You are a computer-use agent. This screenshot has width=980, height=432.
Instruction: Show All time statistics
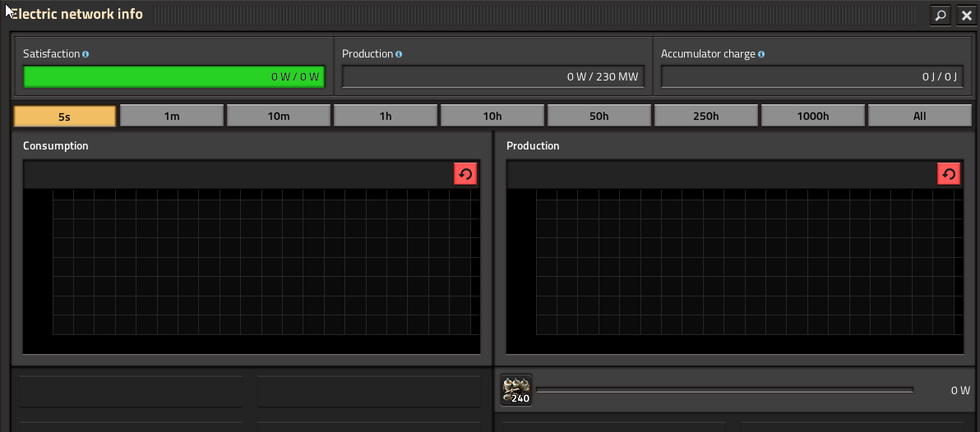[919, 116]
